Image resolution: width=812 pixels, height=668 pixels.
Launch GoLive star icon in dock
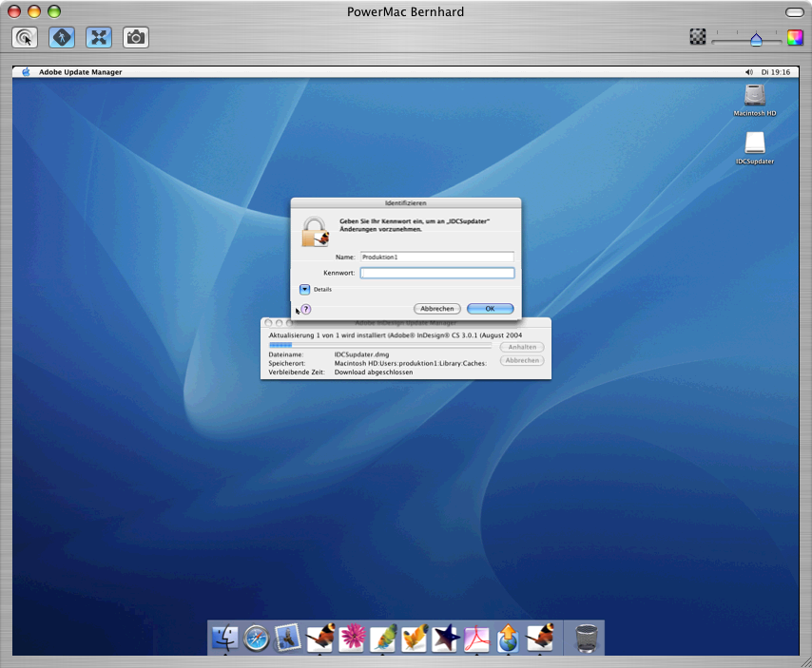[446, 638]
